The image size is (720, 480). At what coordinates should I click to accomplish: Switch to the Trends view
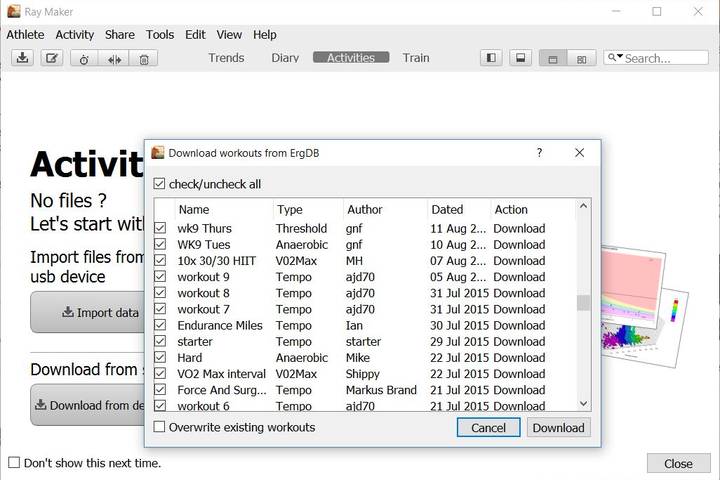coord(226,58)
